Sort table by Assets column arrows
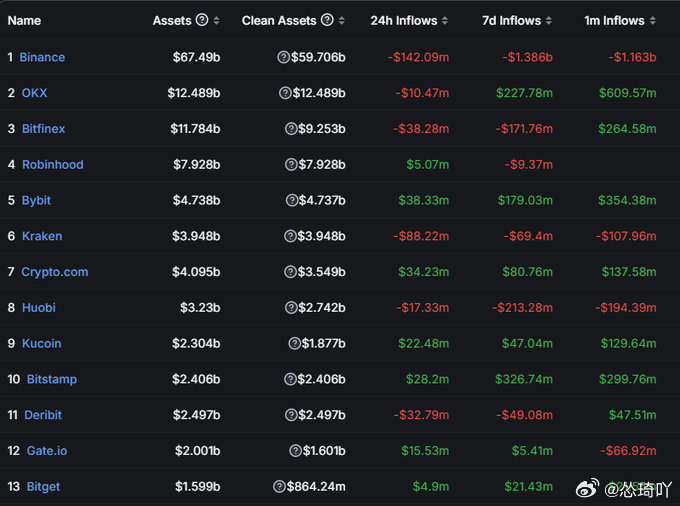This screenshot has width=680, height=506. [216, 20]
